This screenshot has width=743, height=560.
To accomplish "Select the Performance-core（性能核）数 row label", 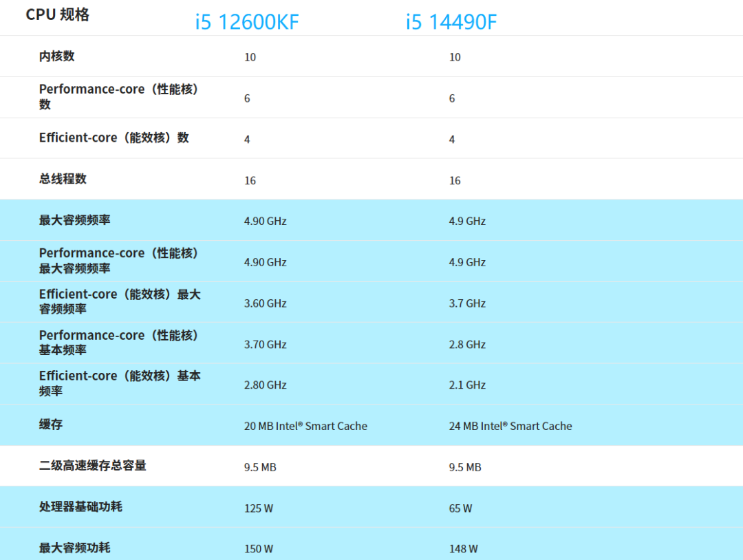I will tap(118, 96).
